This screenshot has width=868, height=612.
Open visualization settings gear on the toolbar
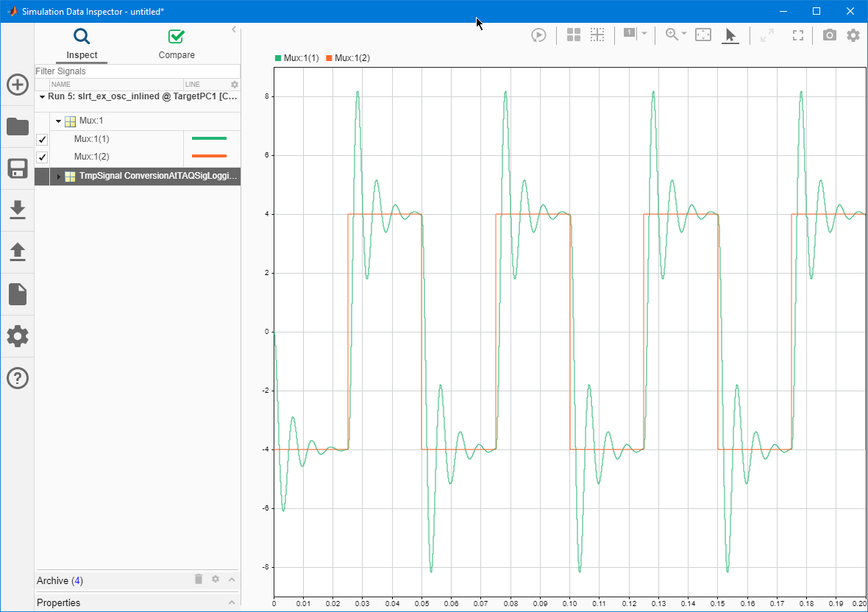click(x=853, y=35)
